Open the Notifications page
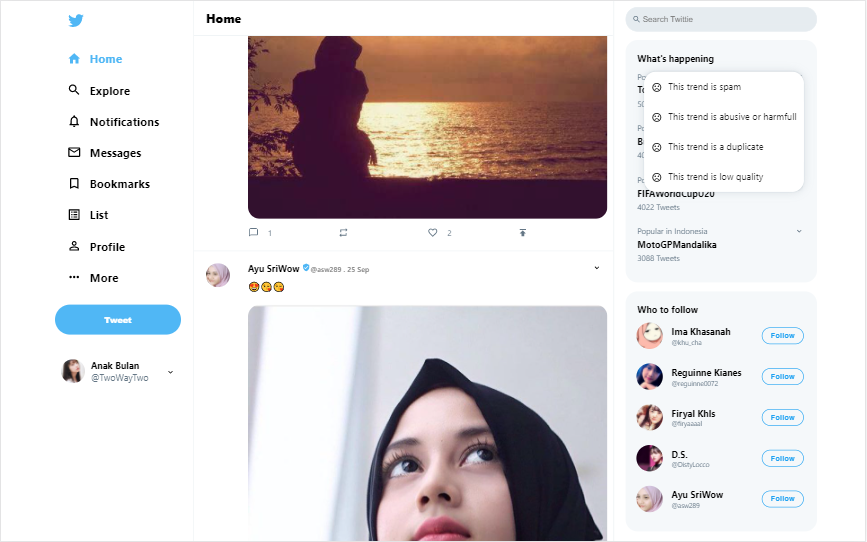Viewport: 867px width, 542px height. coord(124,122)
